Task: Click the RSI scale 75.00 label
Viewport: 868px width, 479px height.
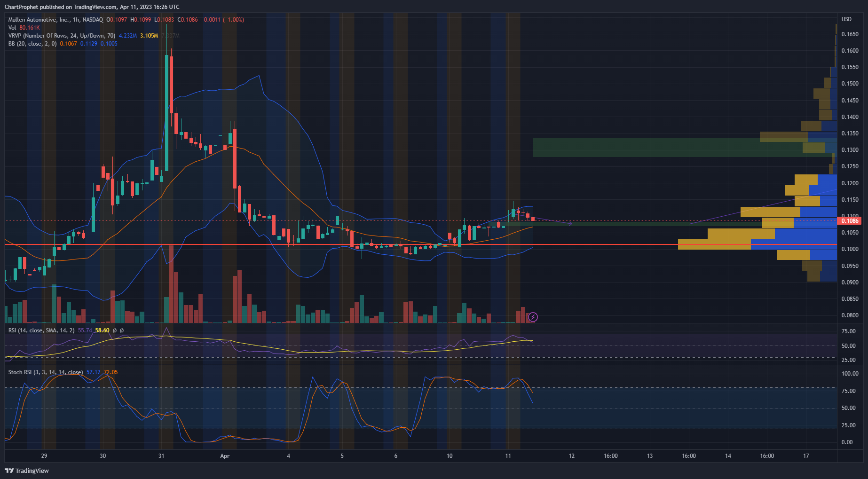Action: click(x=848, y=331)
